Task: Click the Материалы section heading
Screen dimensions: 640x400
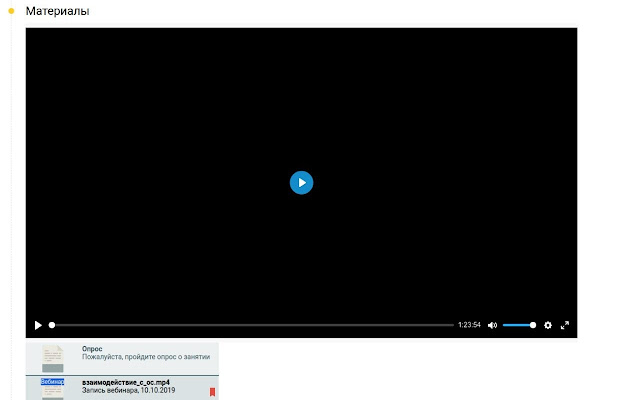Action: click(x=58, y=11)
